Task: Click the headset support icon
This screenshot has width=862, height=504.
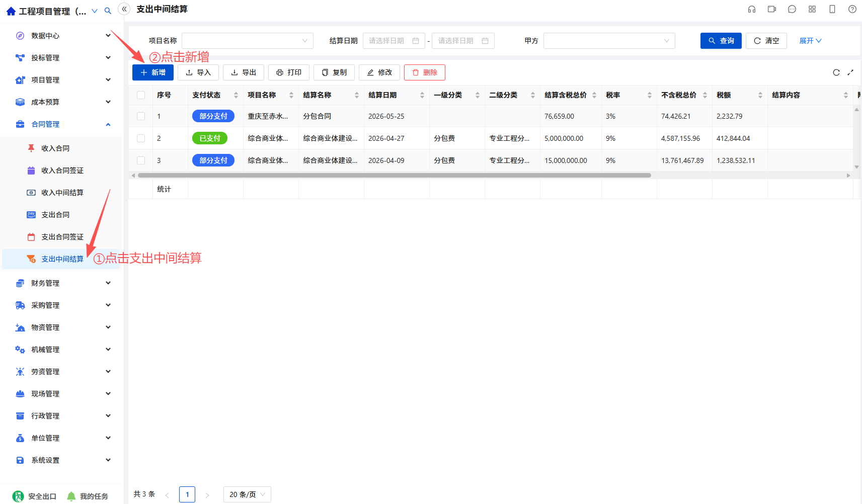Action: [x=752, y=9]
